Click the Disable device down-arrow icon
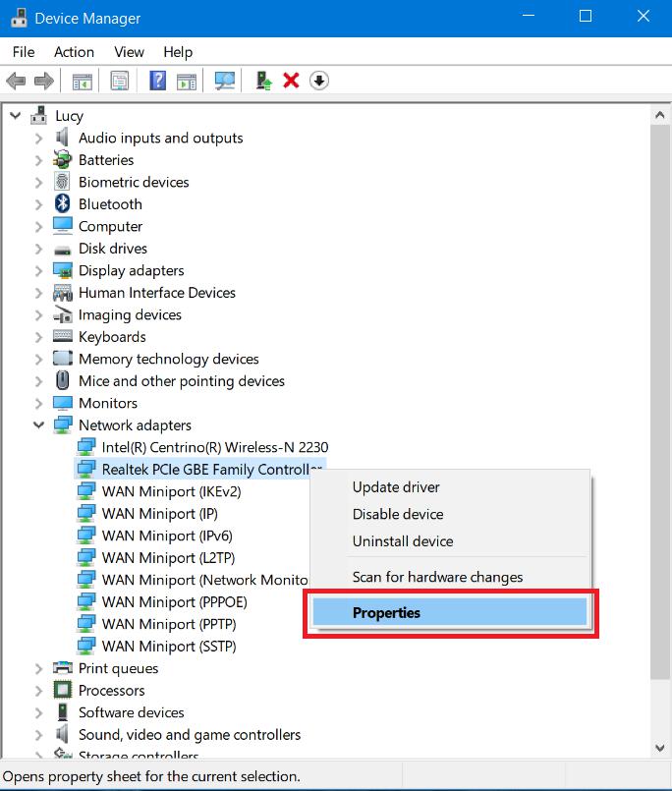The width and height of the screenshot is (672, 791). pos(319,81)
